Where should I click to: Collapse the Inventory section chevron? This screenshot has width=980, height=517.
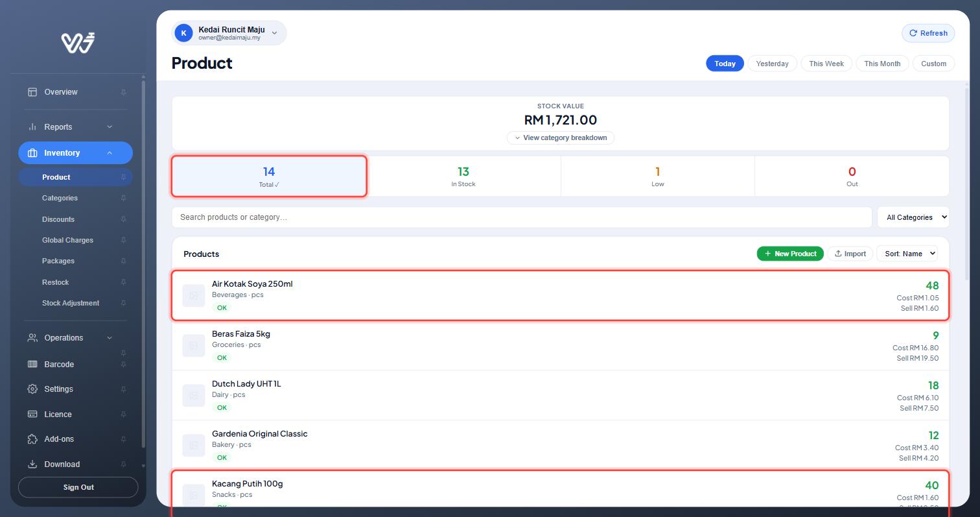(110, 153)
